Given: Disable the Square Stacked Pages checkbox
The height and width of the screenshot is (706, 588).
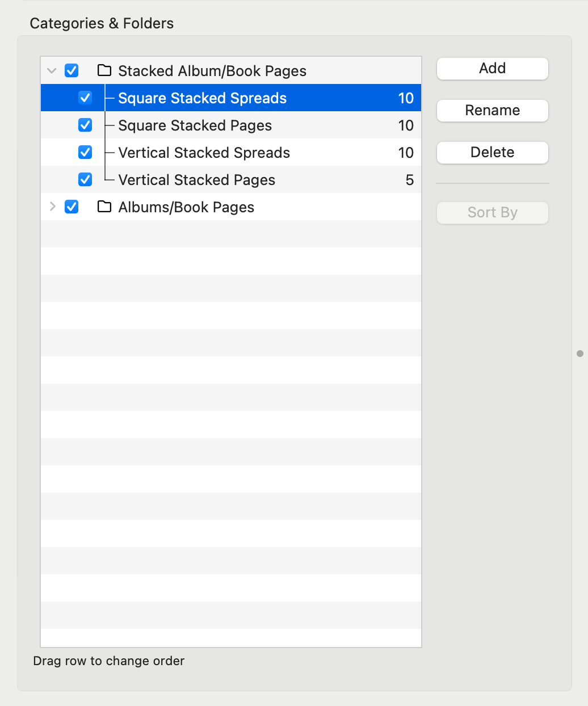Looking at the screenshot, I should pyautogui.click(x=85, y=125).
